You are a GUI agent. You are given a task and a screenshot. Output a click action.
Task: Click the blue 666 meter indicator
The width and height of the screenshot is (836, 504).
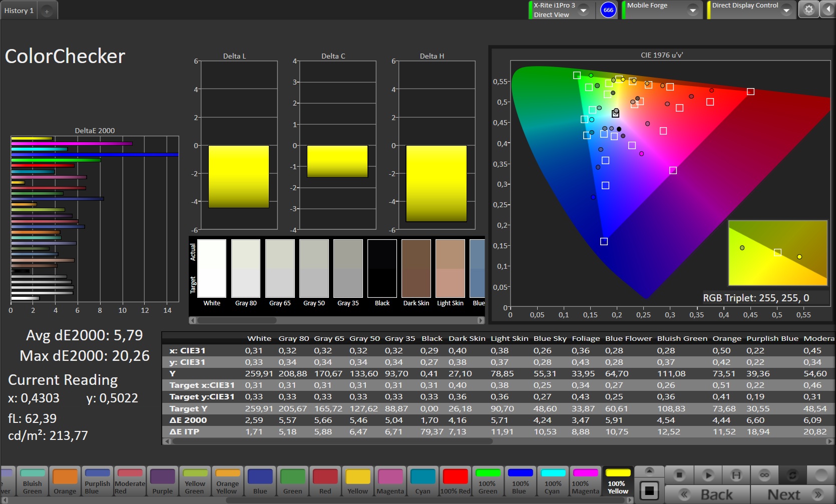click(x=608, y=10)
